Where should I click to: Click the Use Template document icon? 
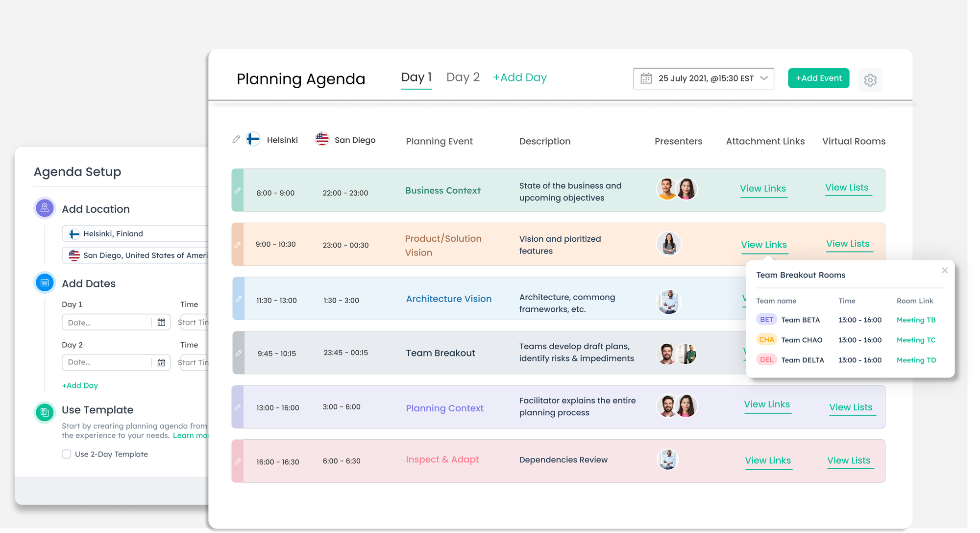pos(45,412)
